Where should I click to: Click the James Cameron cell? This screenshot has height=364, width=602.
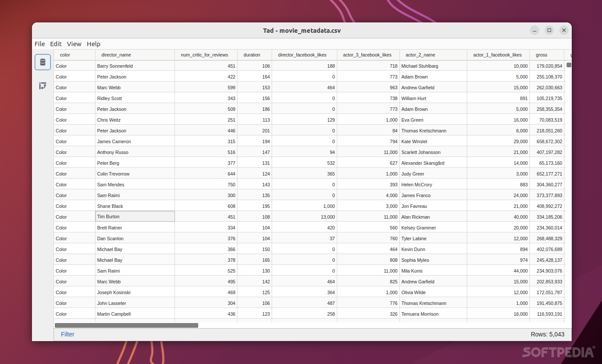coord(135,141)
